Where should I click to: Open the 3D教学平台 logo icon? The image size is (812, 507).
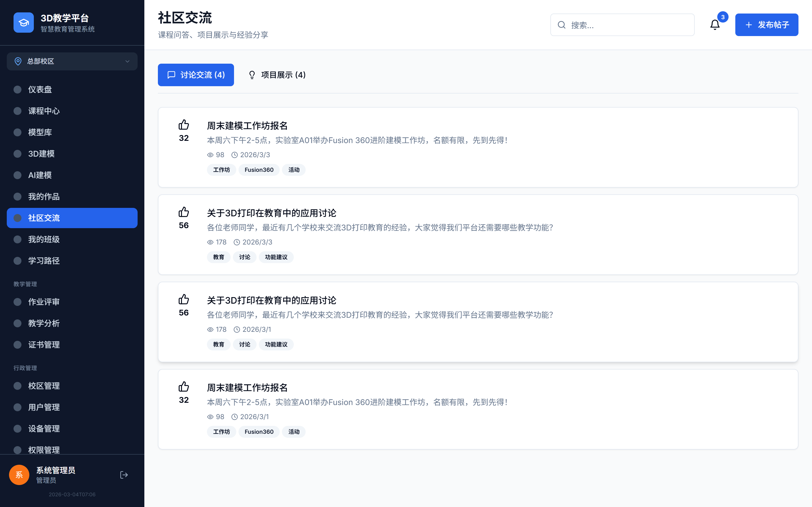[x=23, y=22]
